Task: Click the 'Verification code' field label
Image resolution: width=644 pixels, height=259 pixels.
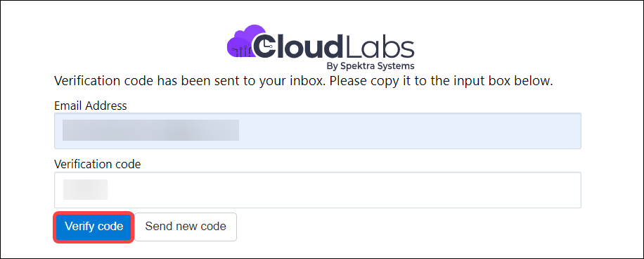Action: click(97, 165)
